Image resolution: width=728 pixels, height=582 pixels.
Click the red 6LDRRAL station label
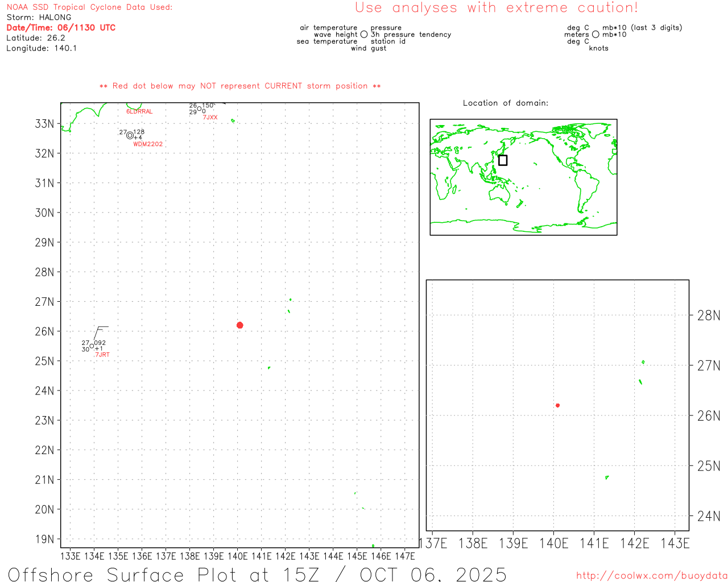[x=139, y=112]
